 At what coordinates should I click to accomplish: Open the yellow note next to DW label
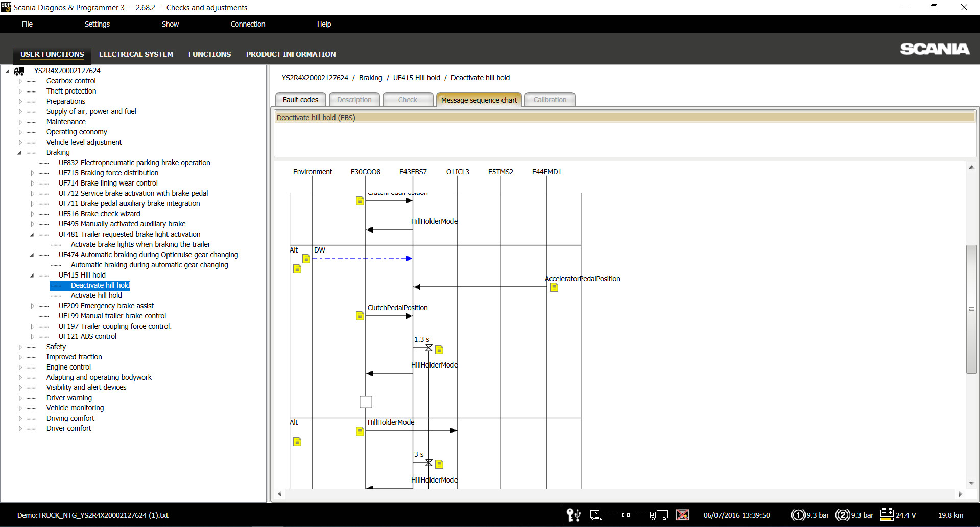(306, 259)
